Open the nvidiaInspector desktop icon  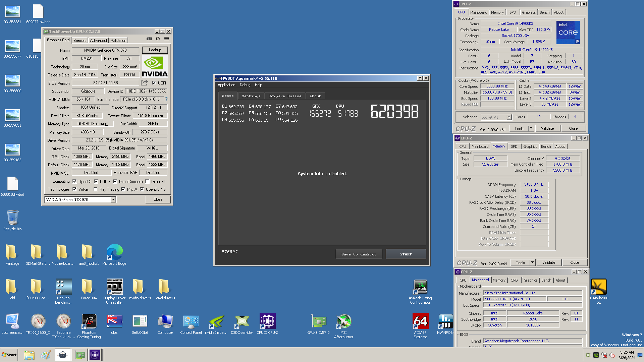tap(216, 324)
